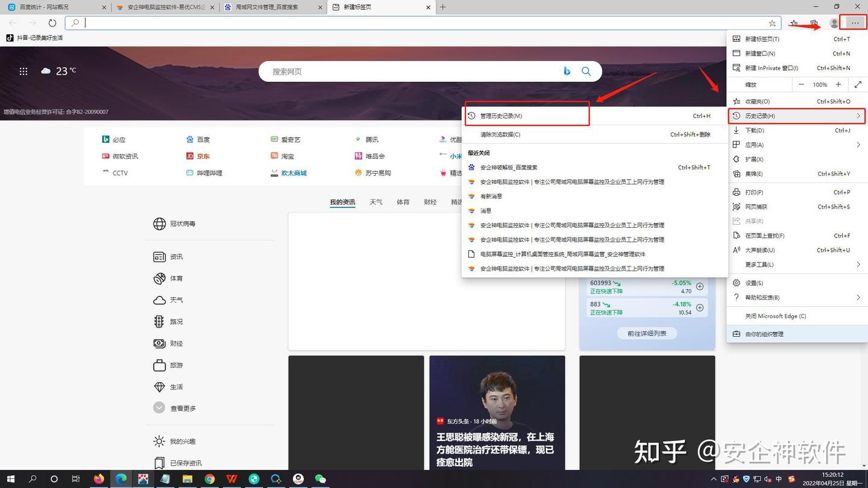This screenshot has height=488, width=868.
Task: Click the Bing icon inside the search box
Action: 567,71
